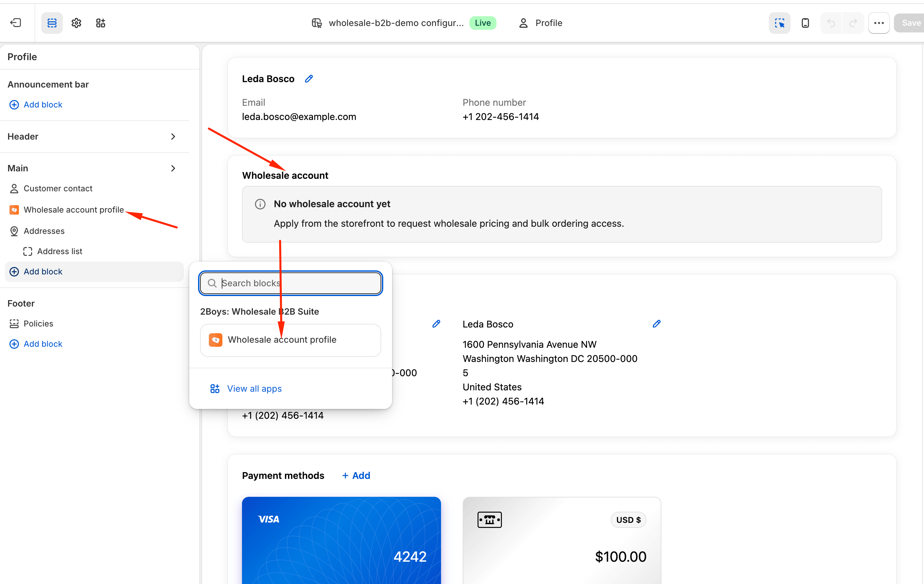Switch to mobile preview icon
Image resolution: width=924 pixels, height=584 pixels.
click(805, 23)
